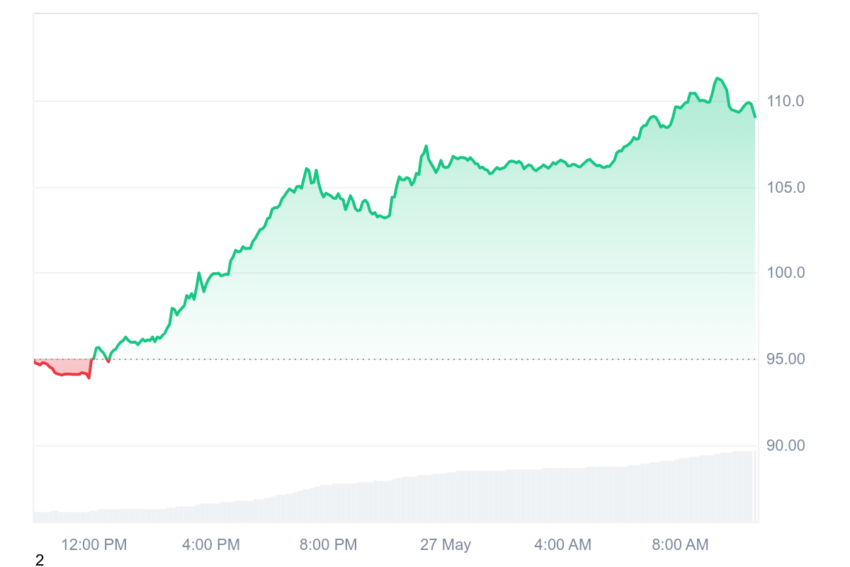Click the spike just before 27 May

click(426, 146)
